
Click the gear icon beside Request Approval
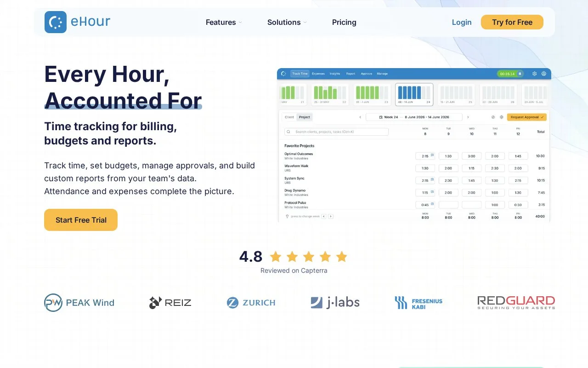502,117
